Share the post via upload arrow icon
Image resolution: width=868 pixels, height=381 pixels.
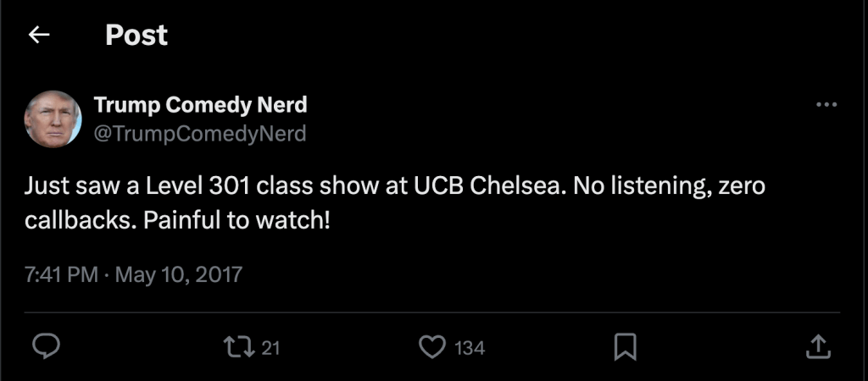coord(816,346)
